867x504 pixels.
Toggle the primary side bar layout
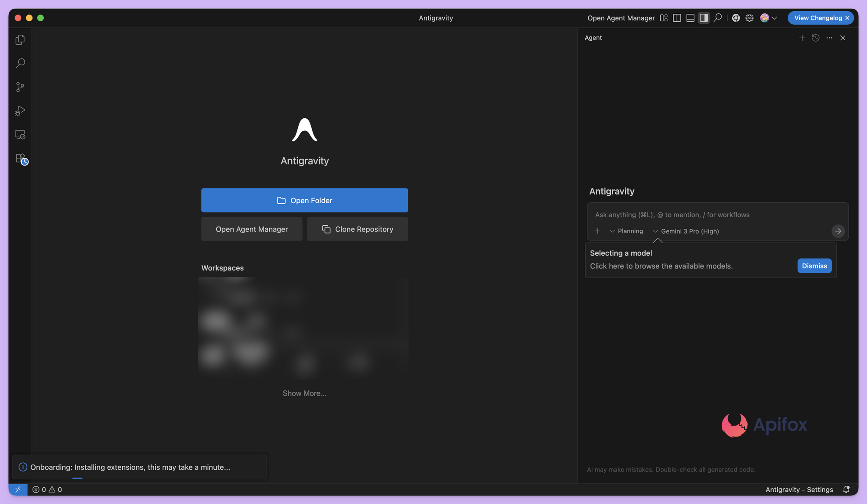click(x=677, y=18)
